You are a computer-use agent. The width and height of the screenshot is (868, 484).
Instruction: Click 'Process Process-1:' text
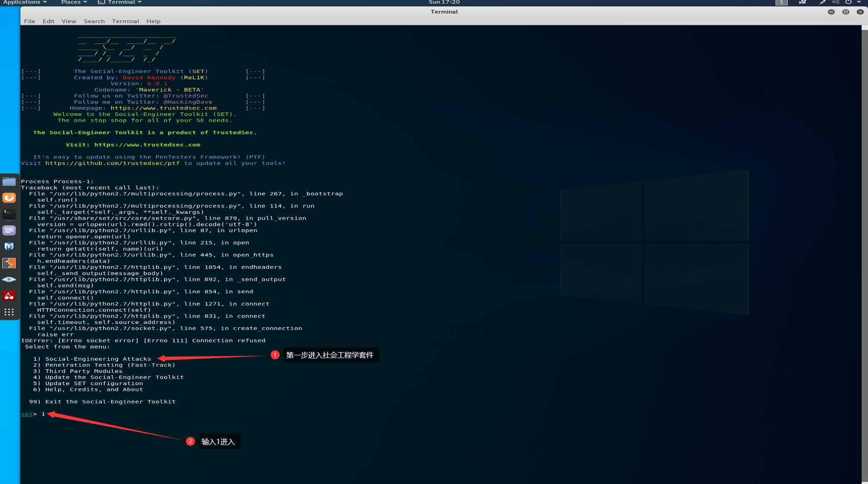[57, 182]
